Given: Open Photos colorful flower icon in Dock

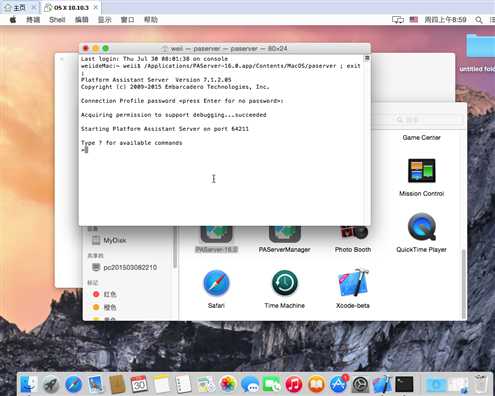Looking at the screenshot, I should 228,384.
